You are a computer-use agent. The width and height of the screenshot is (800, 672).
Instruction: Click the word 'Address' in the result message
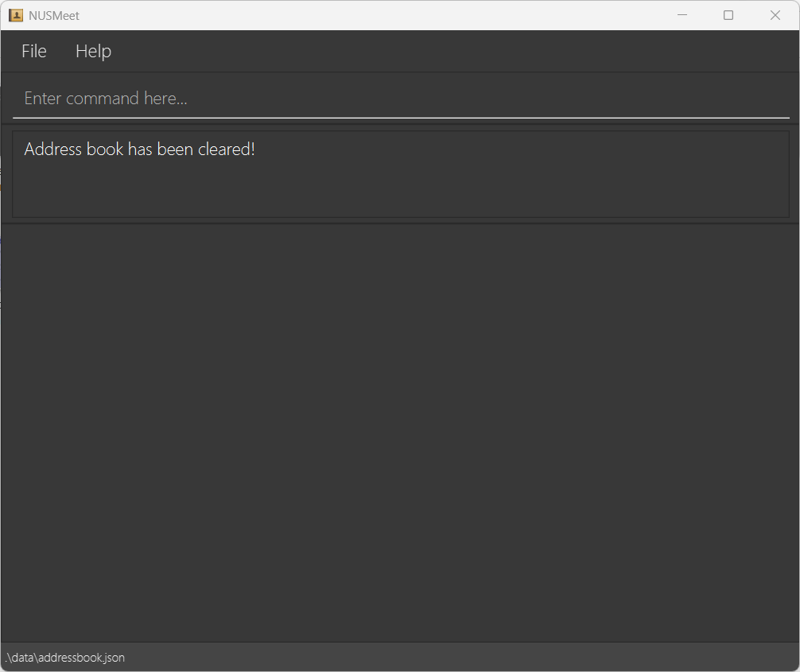pyautogui.click(x=52, y=150)
